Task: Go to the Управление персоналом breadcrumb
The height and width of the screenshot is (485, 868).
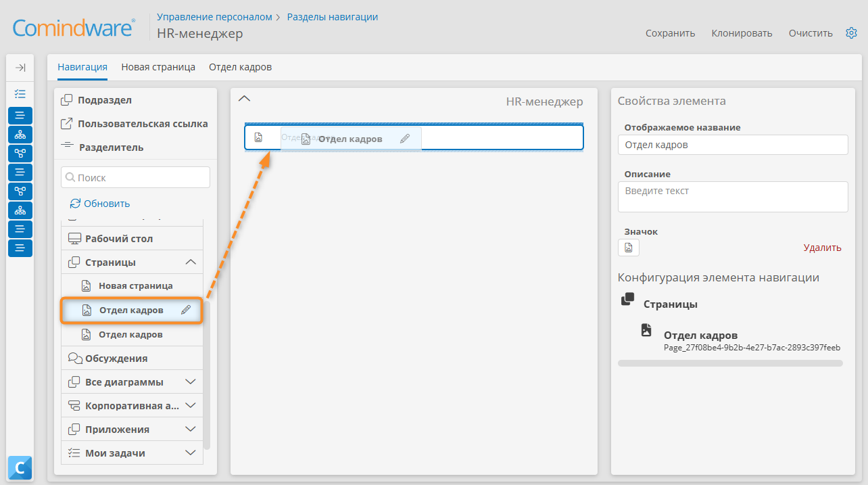Action: pyautogui.click(x=214, y=17)
